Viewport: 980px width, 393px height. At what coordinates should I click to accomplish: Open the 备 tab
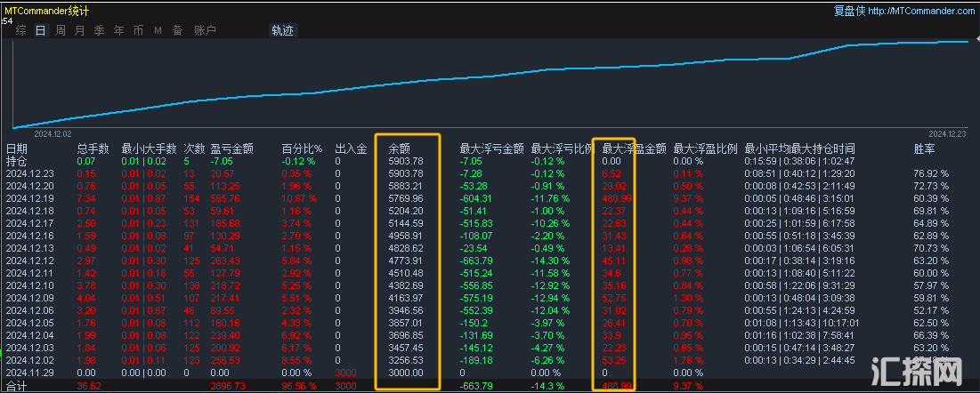pos(177,30)
